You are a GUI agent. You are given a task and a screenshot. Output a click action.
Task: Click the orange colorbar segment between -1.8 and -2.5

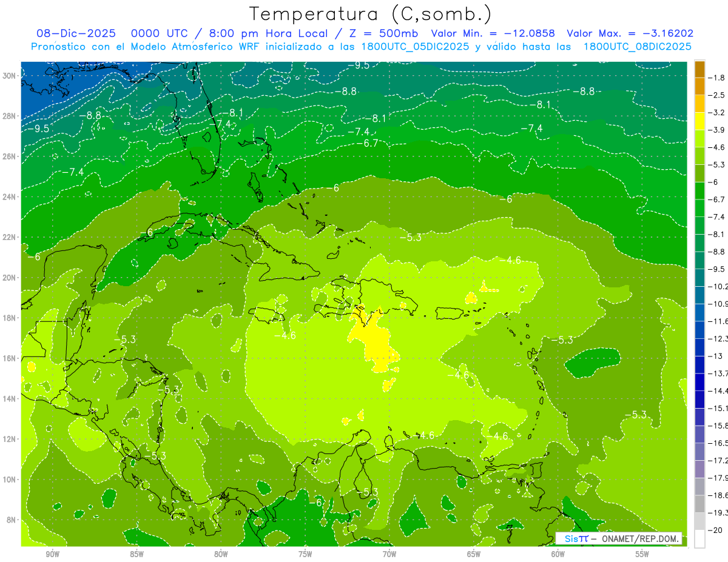pyautogui.click(x=699, y=87)
